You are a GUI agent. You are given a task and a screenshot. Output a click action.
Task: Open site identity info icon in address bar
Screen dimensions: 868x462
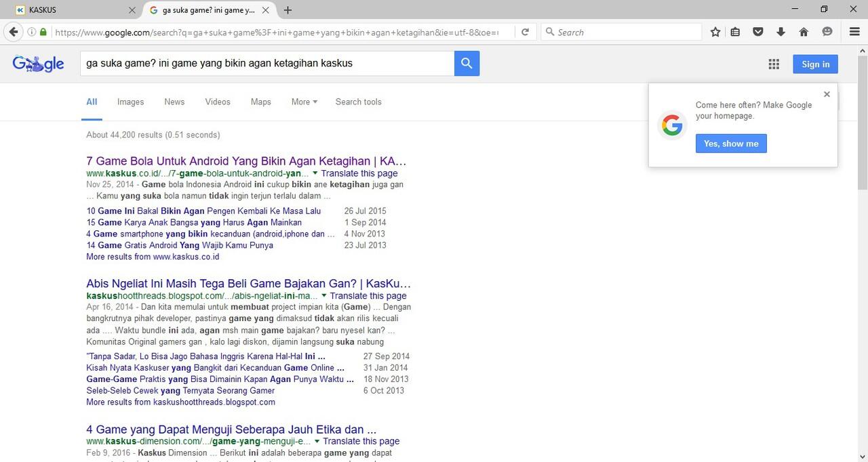[32, 32]
